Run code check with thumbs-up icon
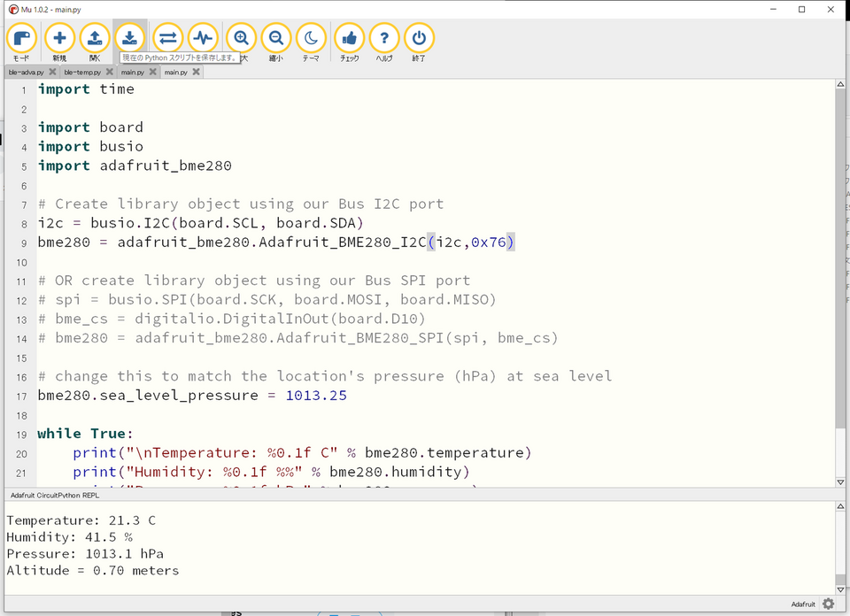The height and width of the screenshot is (616, 850). click(x=349, y=39)
